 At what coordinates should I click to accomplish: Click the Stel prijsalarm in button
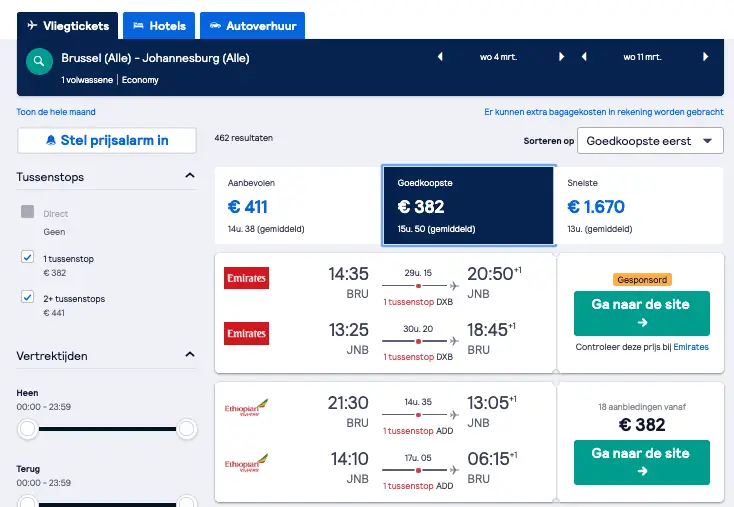click(107, 140)
